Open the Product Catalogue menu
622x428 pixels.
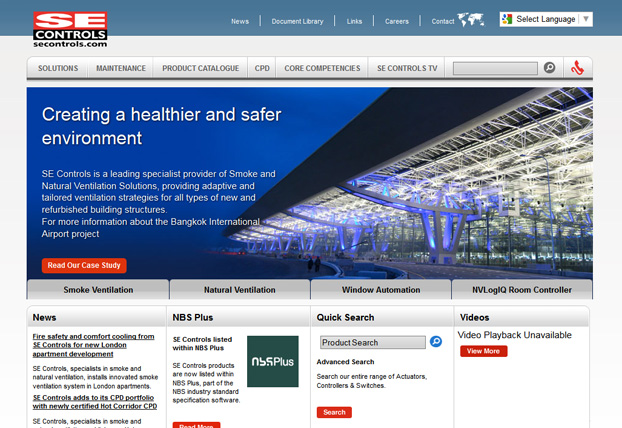(201, 68)
